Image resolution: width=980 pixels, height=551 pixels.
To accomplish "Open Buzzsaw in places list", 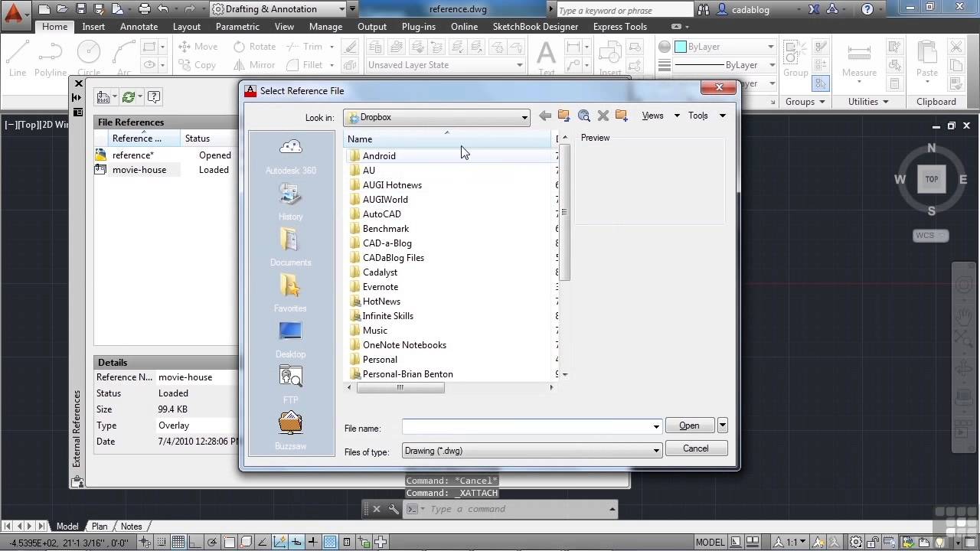I will (291, 431).
